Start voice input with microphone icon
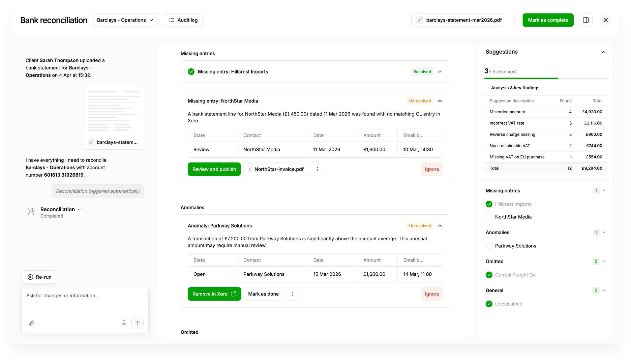 pyautogui.click(x=124, y=323)
